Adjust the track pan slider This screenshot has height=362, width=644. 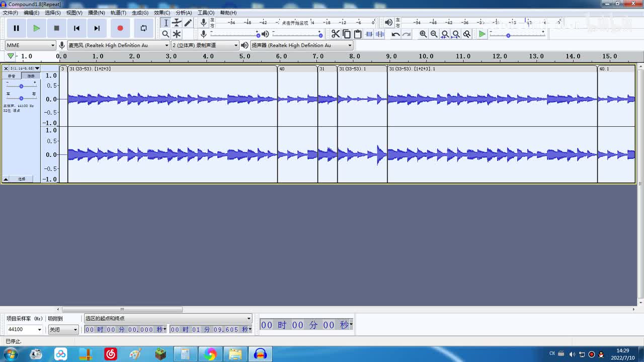[x=21, y=98]
